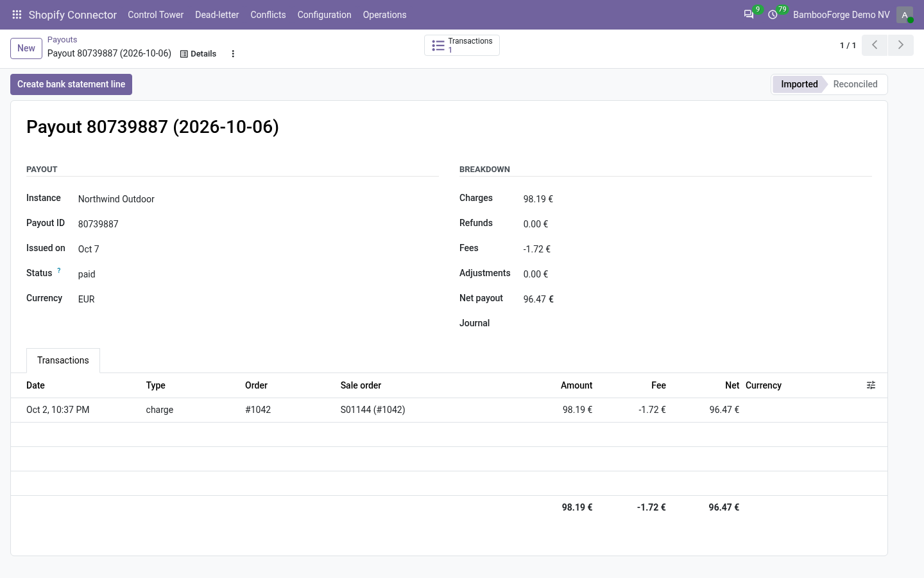
Task: Click the Shopify Connector app title
Action: click(73, 15)
